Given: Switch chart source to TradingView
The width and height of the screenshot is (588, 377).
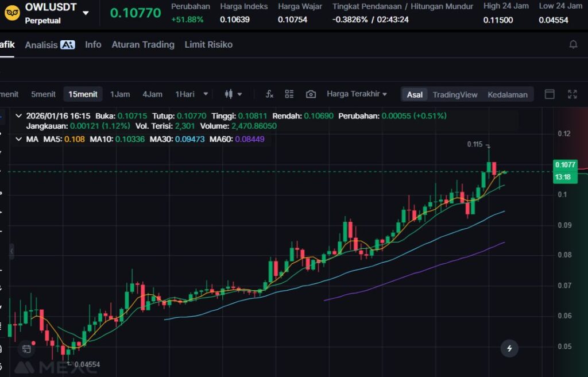Looking at the screenshot, I should pyautogui.click(x=455, y=95).
